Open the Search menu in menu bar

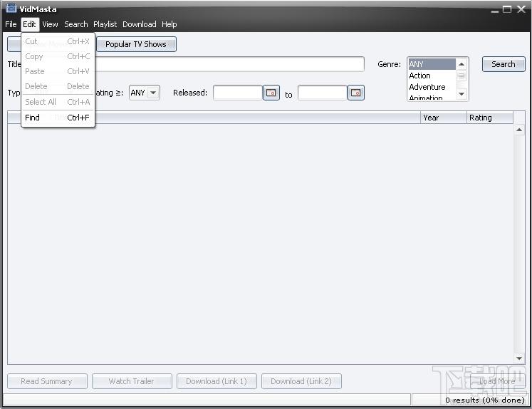coord(76,24)
